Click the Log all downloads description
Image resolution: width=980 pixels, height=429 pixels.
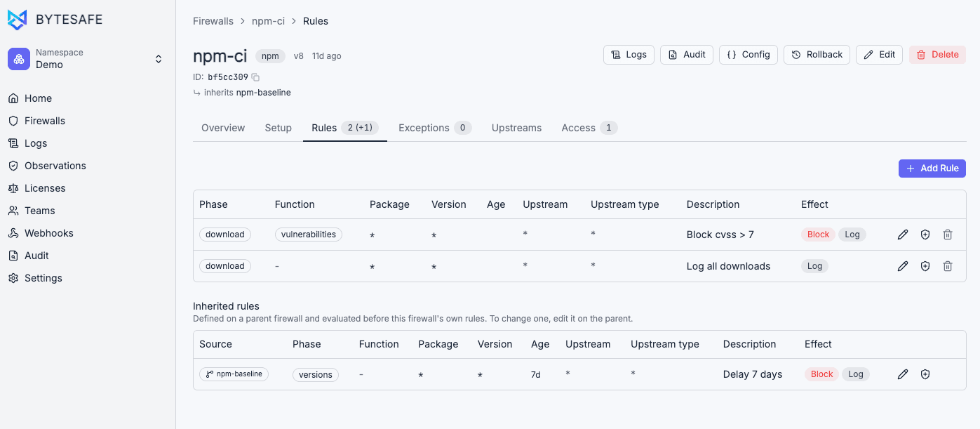click(x=729, y=266)
